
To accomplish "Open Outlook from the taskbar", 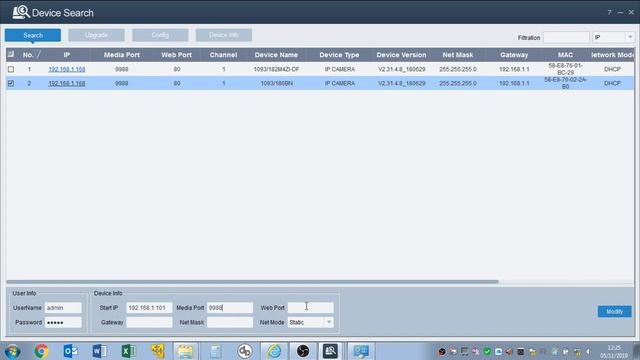I will point(71,351).
